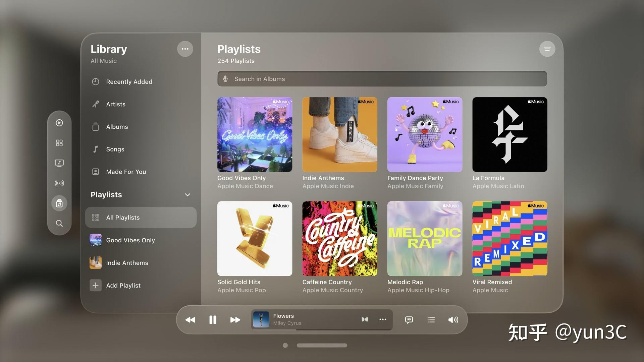Go to Made For You
This screenshot has height=362, width=644.
coord(126,172)
